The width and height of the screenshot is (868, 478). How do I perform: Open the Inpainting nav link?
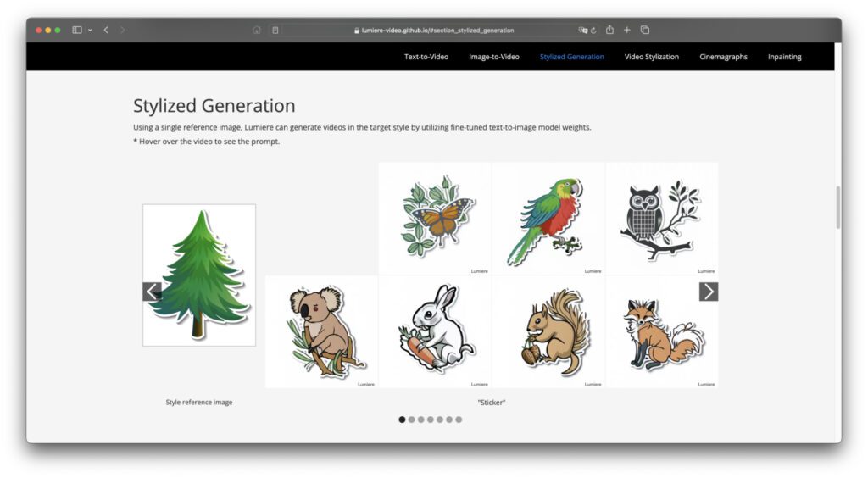784,57
